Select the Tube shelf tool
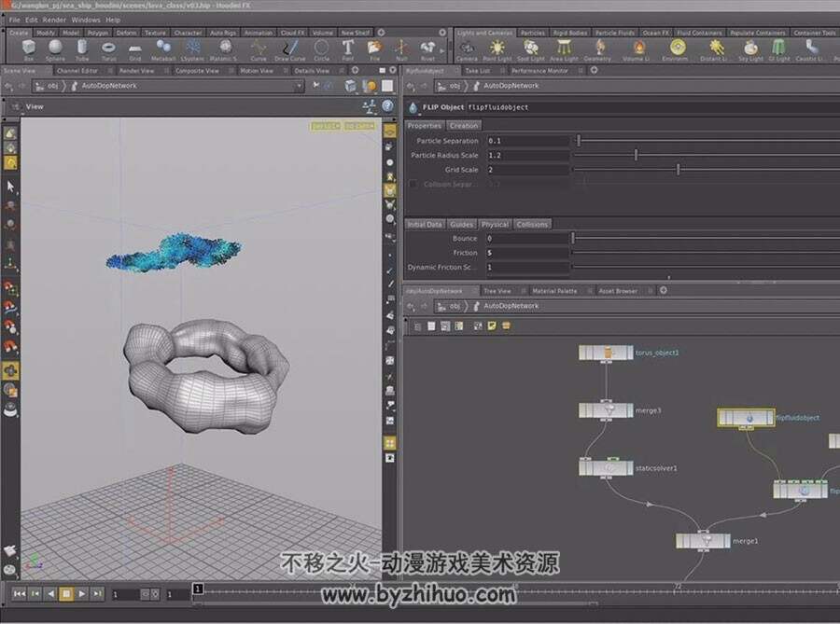The height and width of the screenshot is (624, 840). point(82,50)
